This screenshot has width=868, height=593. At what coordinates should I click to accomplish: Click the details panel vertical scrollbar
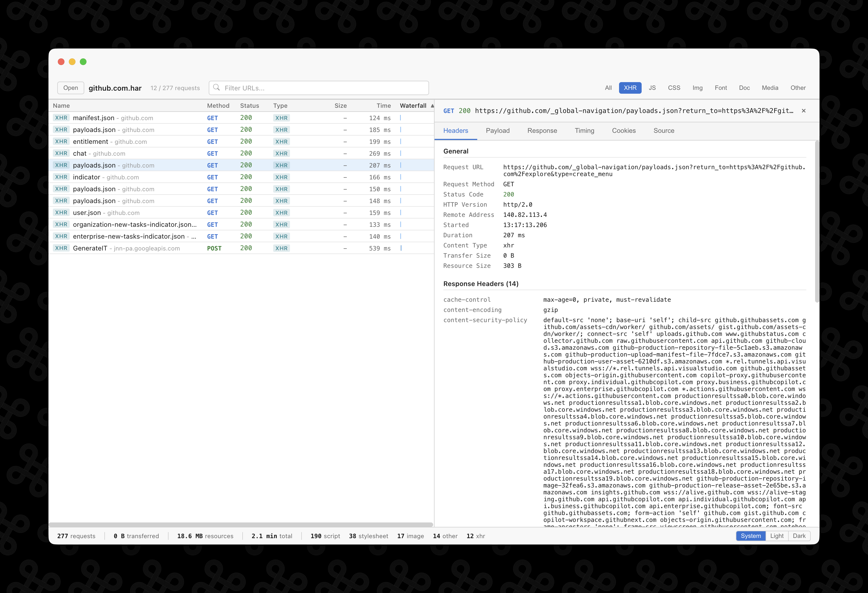click(x=817, y=222)
